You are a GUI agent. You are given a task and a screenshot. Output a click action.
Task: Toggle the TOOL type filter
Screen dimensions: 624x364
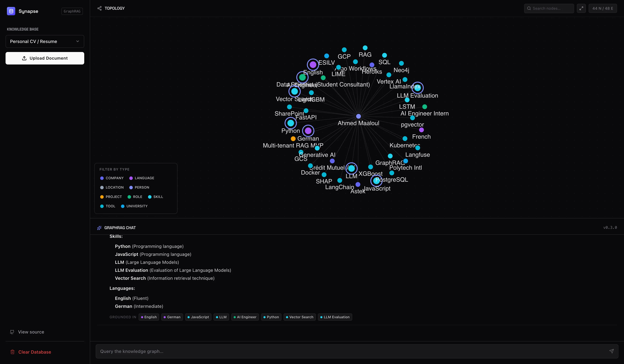click(x=108, y=206)
